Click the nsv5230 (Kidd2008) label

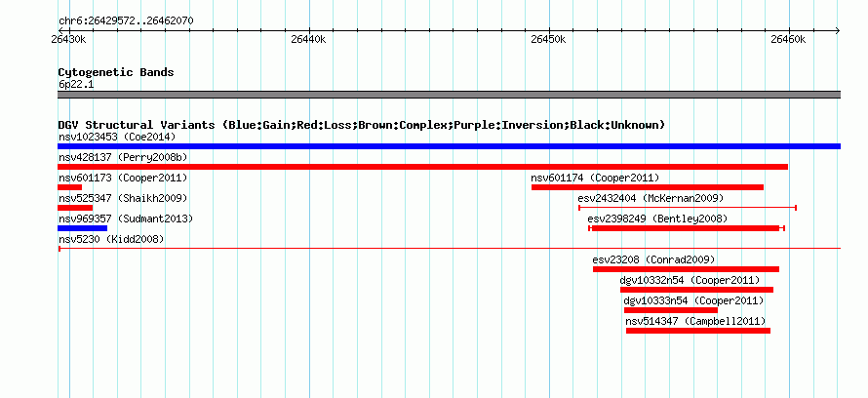[x=111, y=239]
